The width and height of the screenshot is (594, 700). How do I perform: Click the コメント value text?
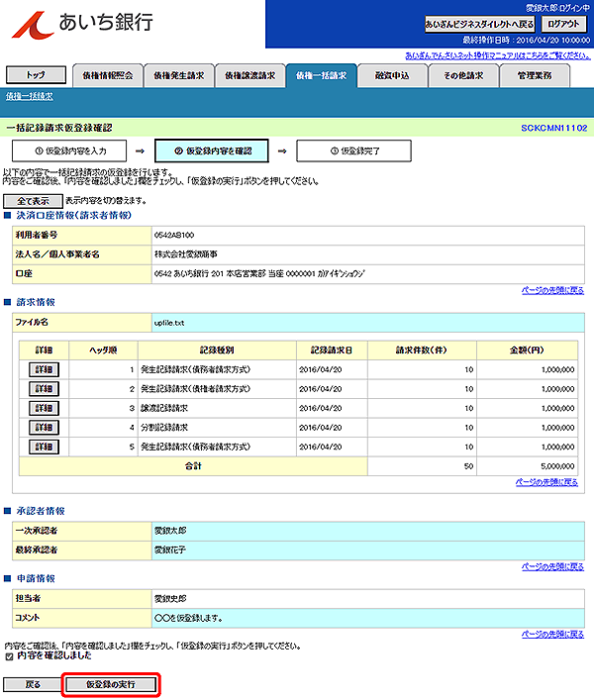click(188, 618)
